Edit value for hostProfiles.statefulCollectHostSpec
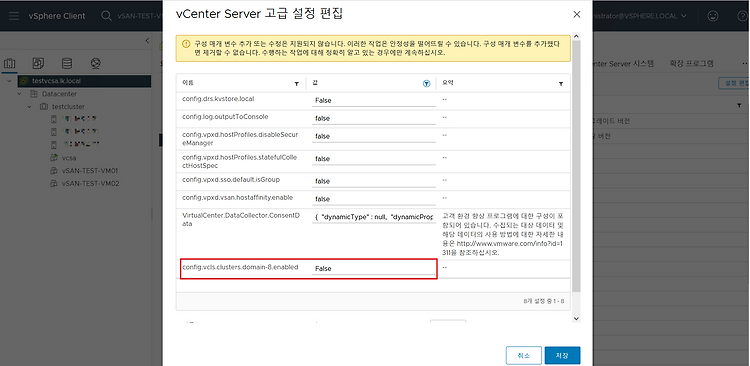This screenshot has height=366, width=750. [x=373, y=159]
